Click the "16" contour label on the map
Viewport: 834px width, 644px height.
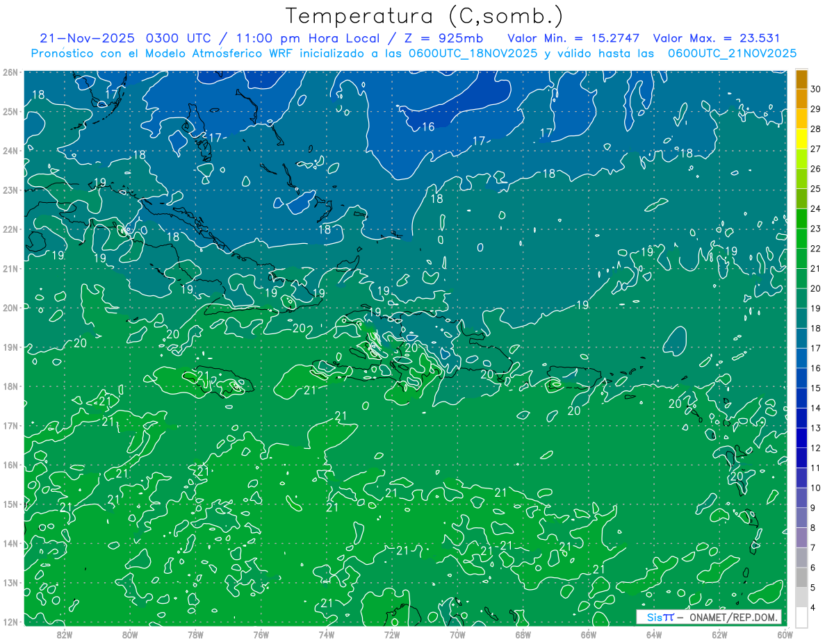[428, 126]
